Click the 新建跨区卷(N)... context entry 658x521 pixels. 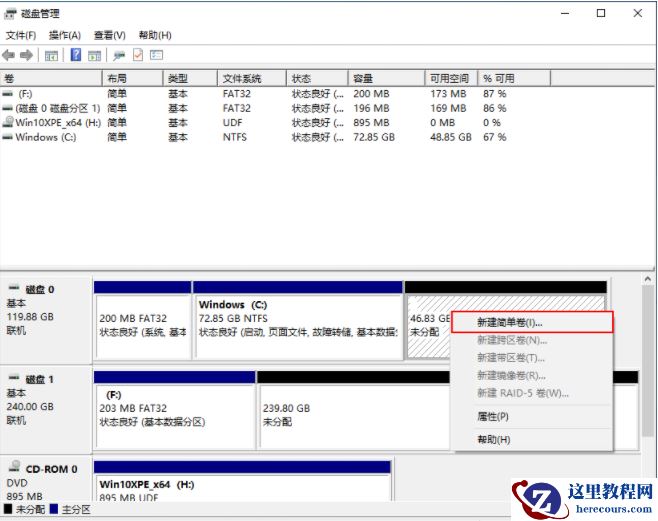[532, 340]
